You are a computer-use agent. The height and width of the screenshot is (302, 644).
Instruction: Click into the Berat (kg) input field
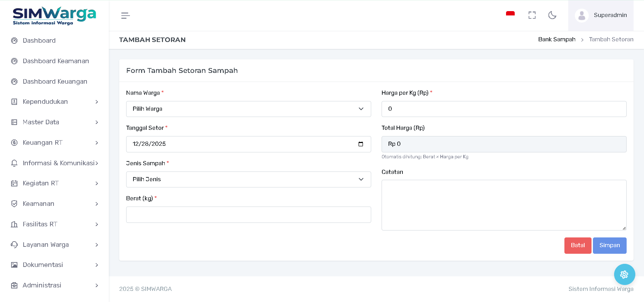click(x=248, y=215)
